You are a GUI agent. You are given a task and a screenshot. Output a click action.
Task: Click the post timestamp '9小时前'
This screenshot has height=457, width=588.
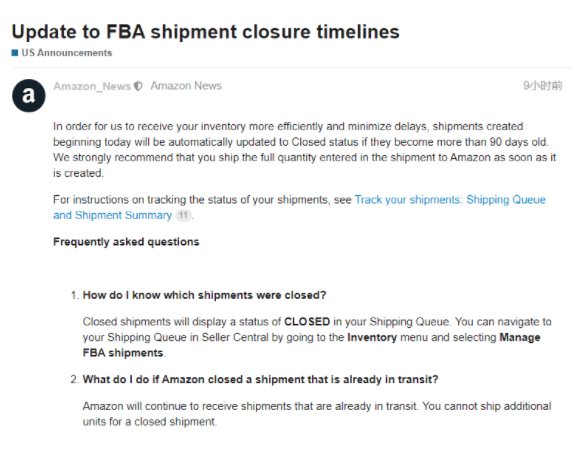point(543,86)
